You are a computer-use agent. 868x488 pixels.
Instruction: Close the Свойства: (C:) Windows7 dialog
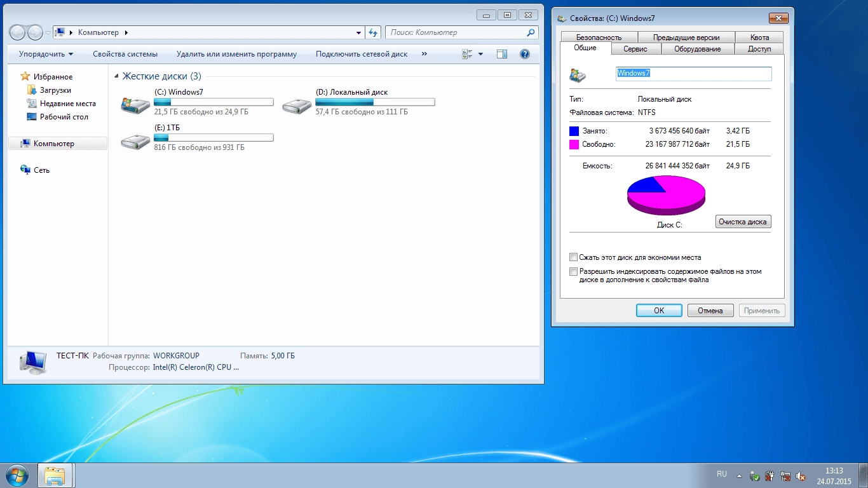(778, 18)
